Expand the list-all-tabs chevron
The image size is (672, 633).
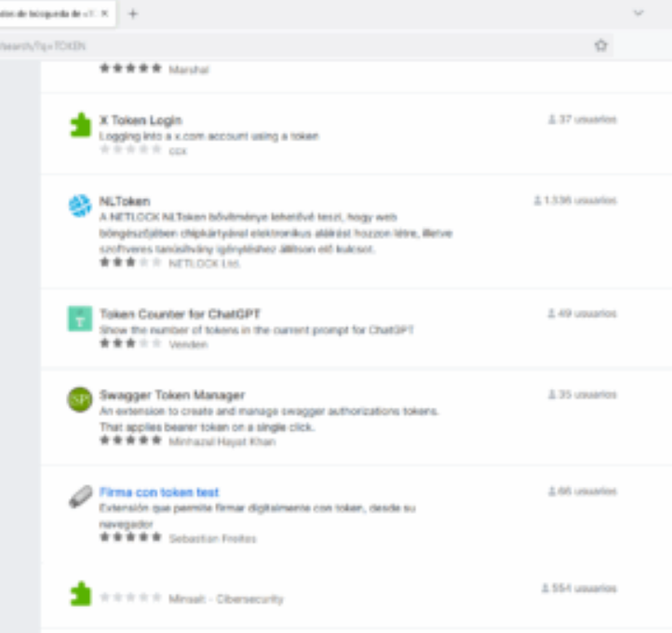point(638,14)
